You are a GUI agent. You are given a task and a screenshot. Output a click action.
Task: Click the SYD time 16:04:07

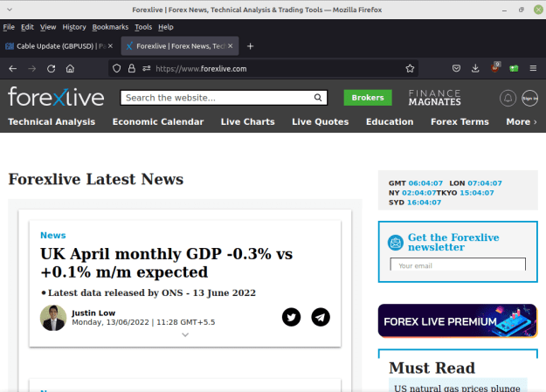click(424, 203)
